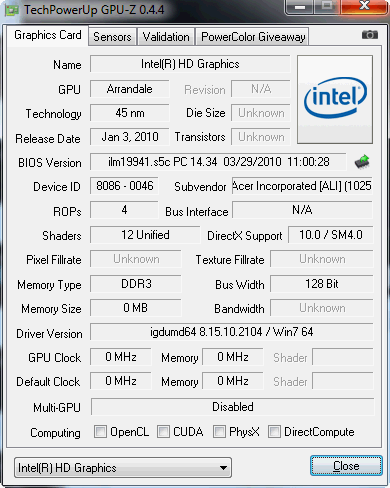
Task: Click the BIOS Version text field
Action: click(x=218, y=162)
